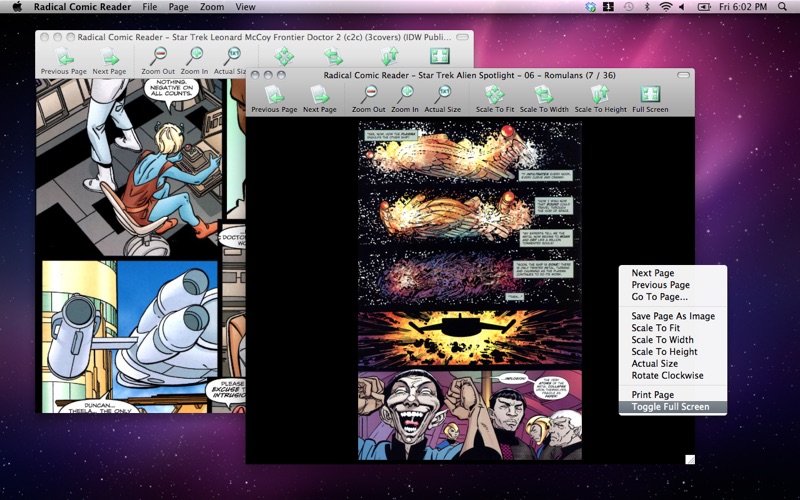Select Scale To Fit in Romulans toolbar

pyautogui.click(x=495, y=99)
